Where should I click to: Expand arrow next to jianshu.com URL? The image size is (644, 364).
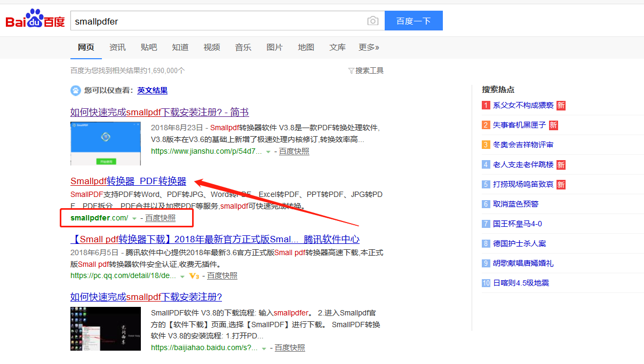[268, 152]
